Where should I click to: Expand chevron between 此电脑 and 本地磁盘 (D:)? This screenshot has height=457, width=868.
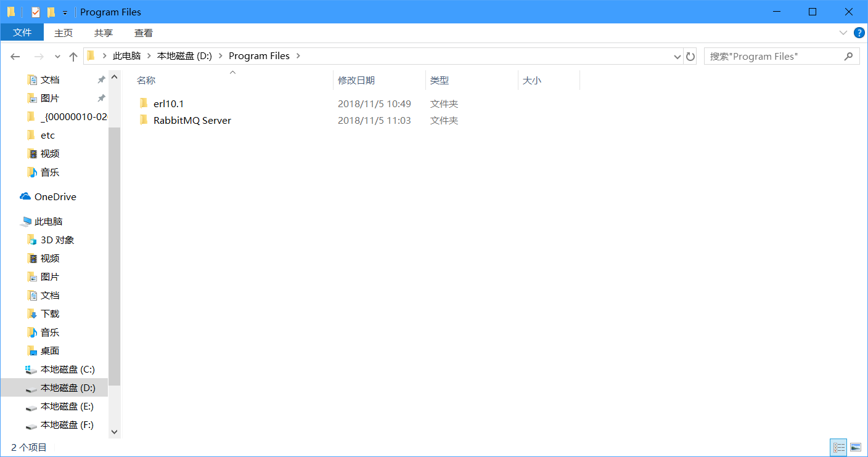point(149,56)
